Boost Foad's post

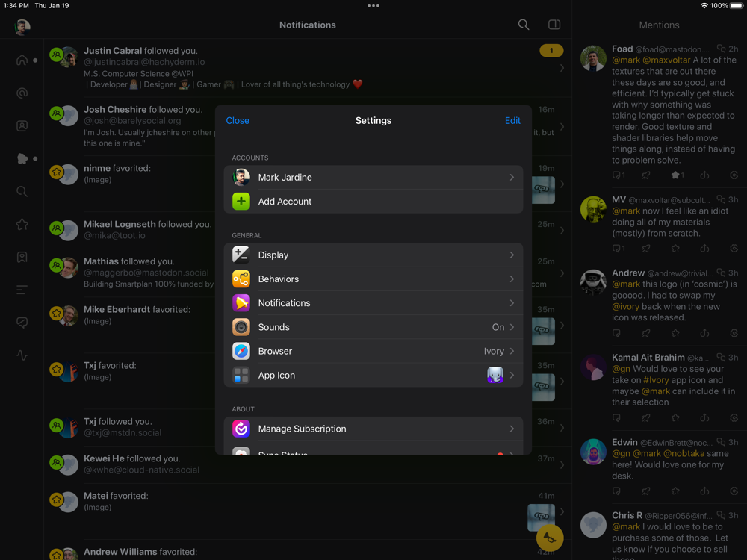[646, 175]
